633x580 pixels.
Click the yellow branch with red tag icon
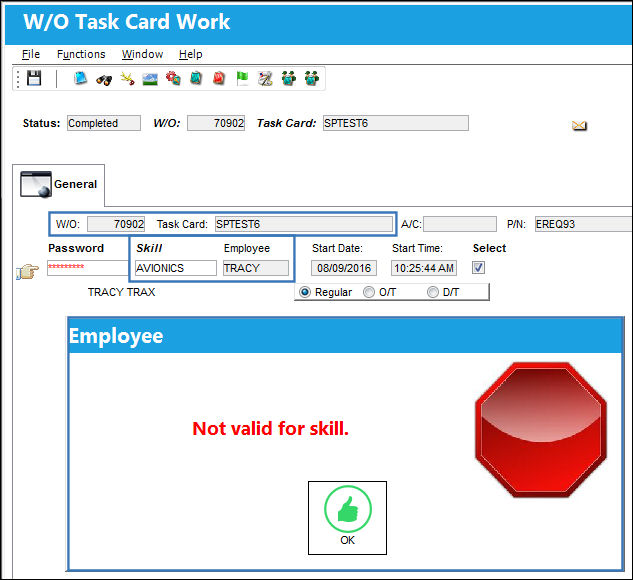[127, 78]
